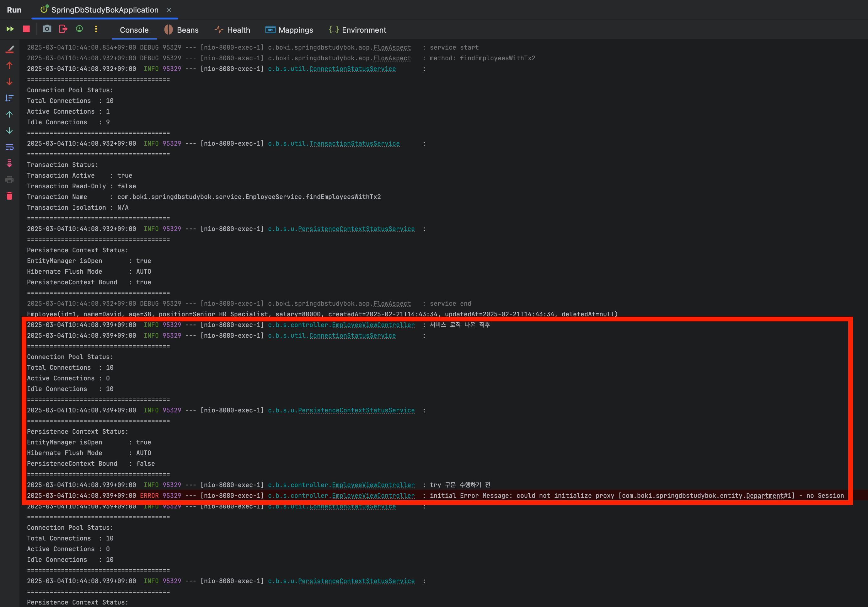Viewport: 868px width, 607px height.
Task: Click the red down arrow in sidebar
Action: tap(10, 82)
